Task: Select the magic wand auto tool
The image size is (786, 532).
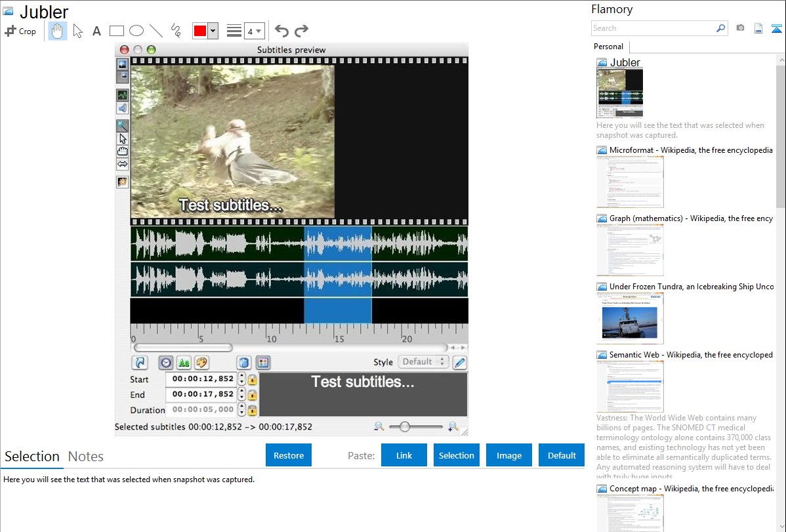Action: point(122,126)
